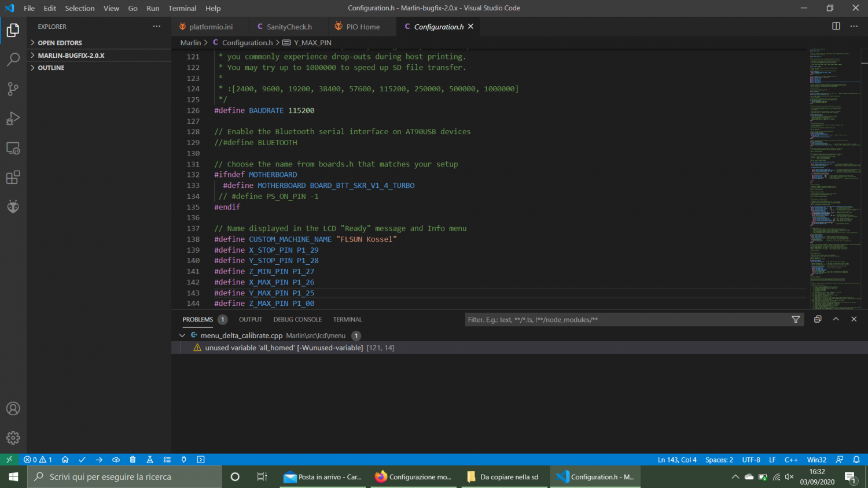Expand the OPEN EDITORS section

[x=60, y=43]
